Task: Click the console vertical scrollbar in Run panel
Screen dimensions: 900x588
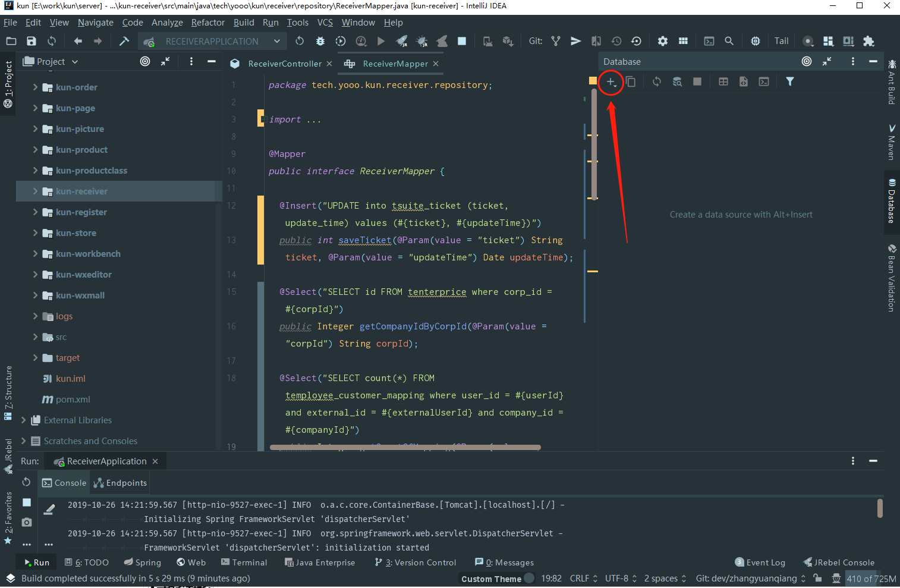Action: point(880,508)
